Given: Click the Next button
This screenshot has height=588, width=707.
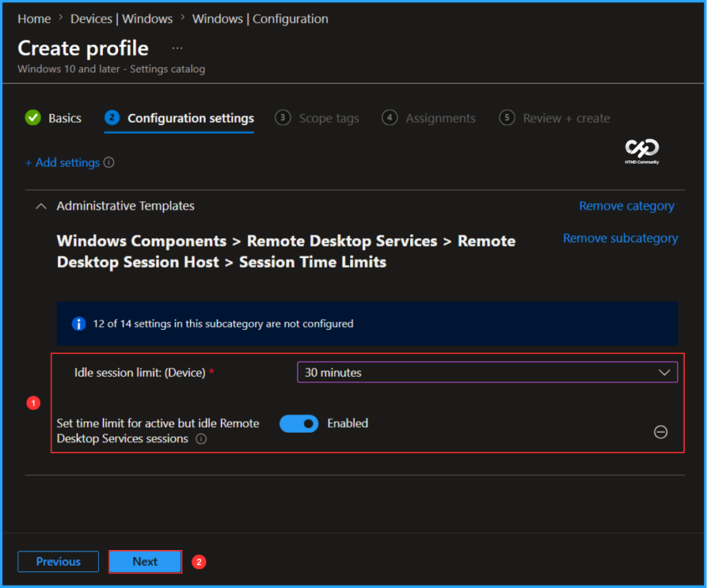Looking at the screenshot, I should (x=145, y=561).
